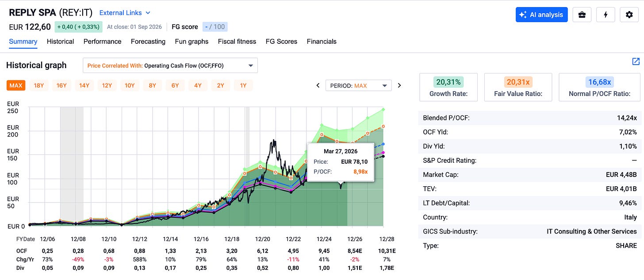Select the 10Y time range
This screenshot has height=280, width=644.
pos(130,85)
